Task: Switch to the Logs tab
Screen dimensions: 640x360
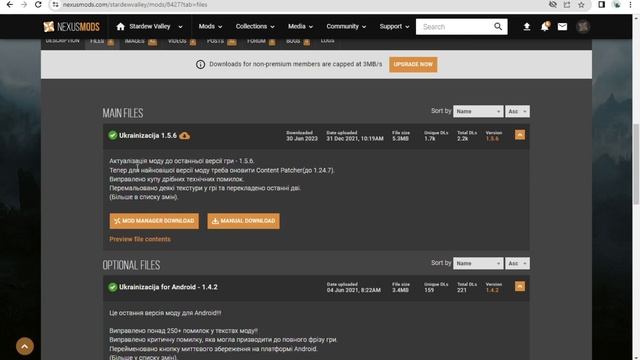Action: coord(328,41)
